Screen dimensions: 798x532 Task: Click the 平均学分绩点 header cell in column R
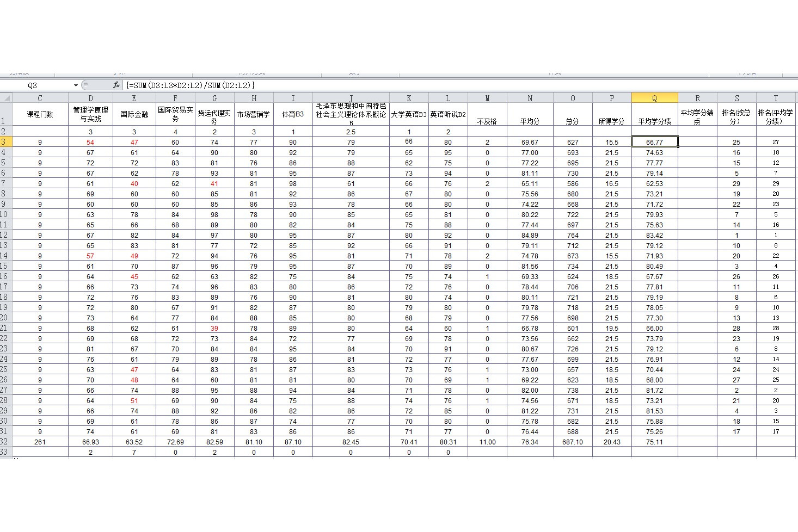(697, 116)
